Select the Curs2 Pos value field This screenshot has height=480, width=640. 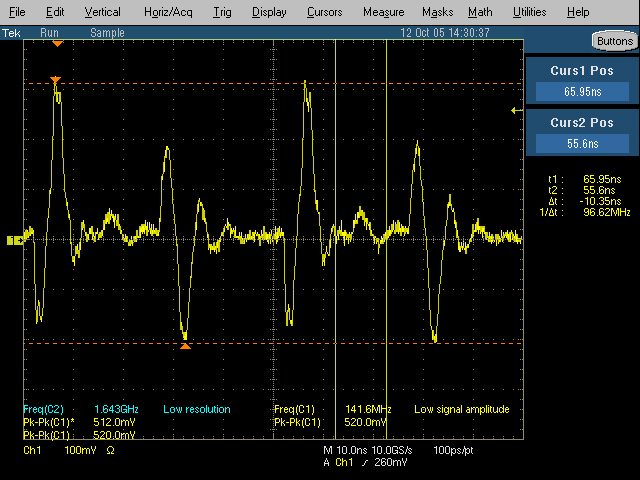[582, 144]
